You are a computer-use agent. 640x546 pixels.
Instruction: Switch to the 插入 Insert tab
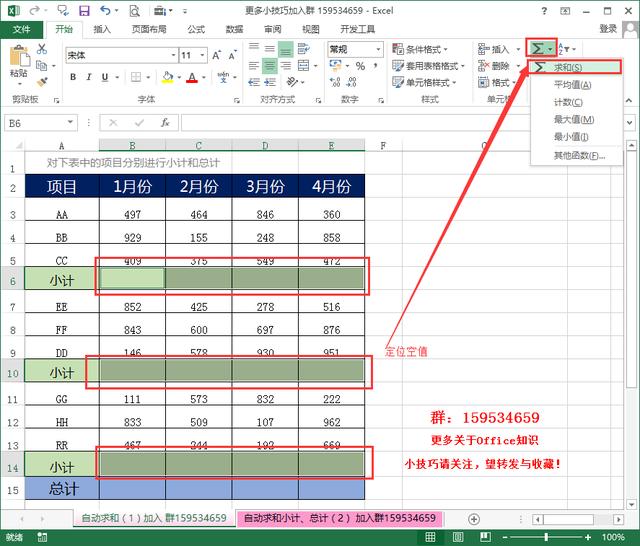(x=102, y=29)
